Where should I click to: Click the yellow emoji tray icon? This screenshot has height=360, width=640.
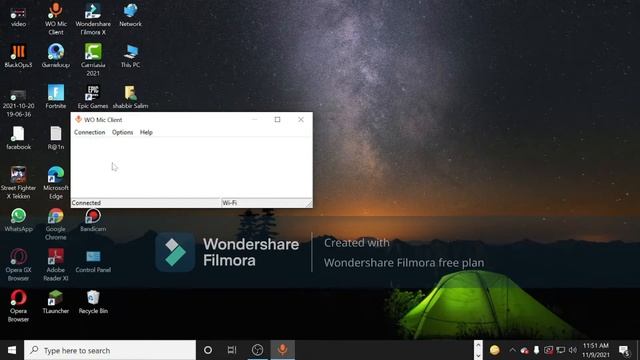[495, 350]
